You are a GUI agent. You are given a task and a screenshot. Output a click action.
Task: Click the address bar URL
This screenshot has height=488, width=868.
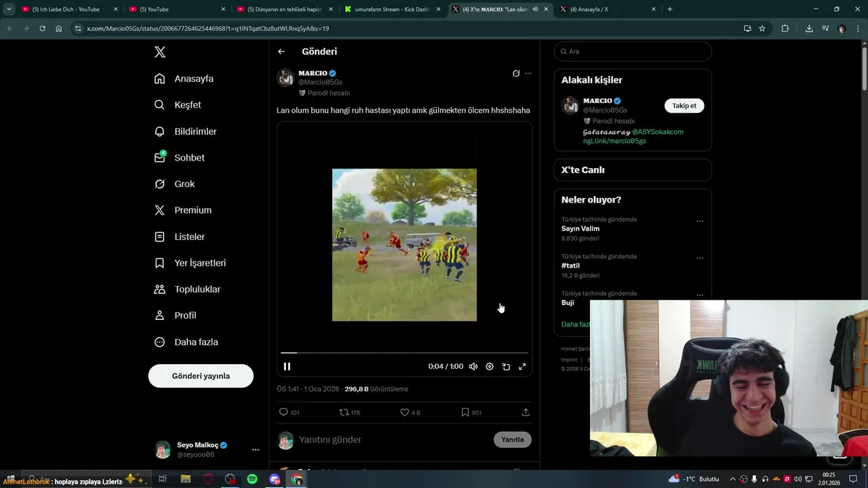(208, 28)
